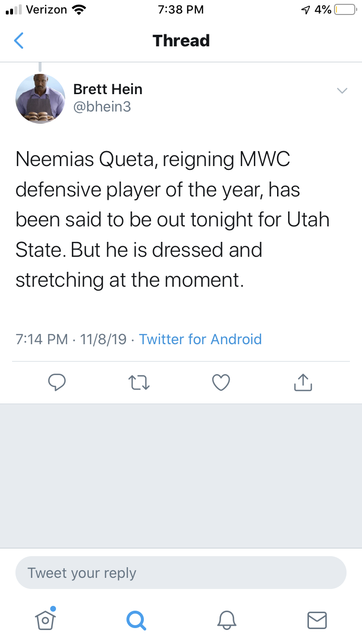Open the Notifications bell tab
This screenshot has width=362, height=644.
click(226, 620)
